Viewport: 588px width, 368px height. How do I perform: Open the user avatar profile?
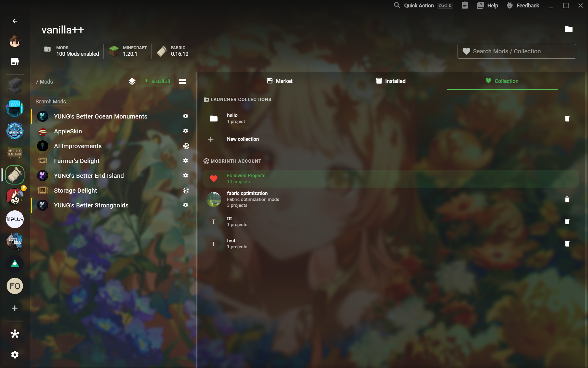15,41
